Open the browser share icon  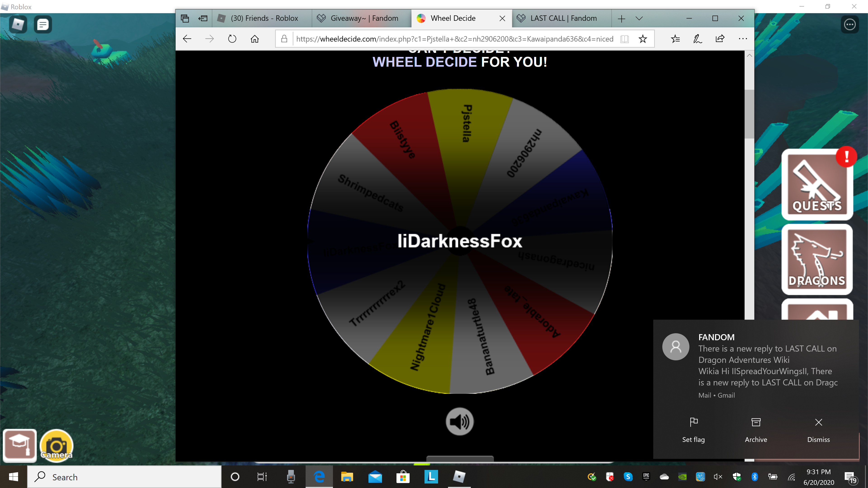[x=720, y=39]
